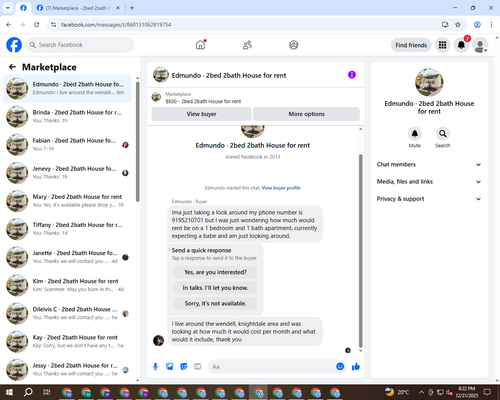Open Windows taskbar search

click(x=28, y=392)
